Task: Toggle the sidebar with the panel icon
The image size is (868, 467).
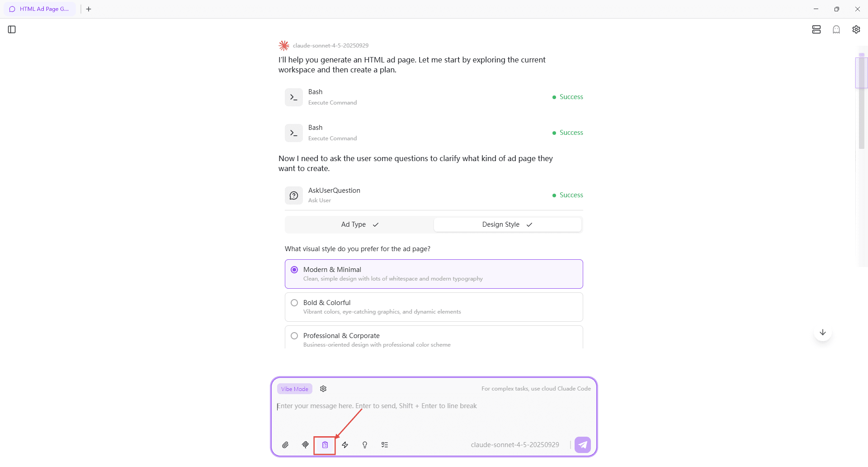Action: pos(11,29)
